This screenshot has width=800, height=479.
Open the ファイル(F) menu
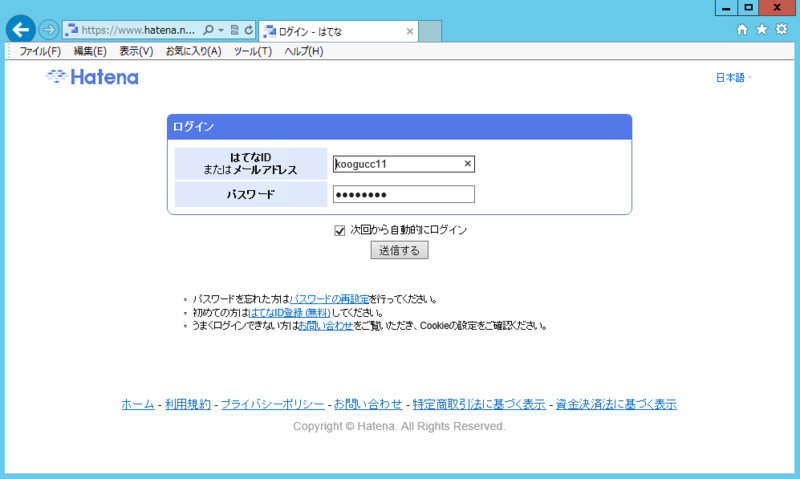click(40, 51)
